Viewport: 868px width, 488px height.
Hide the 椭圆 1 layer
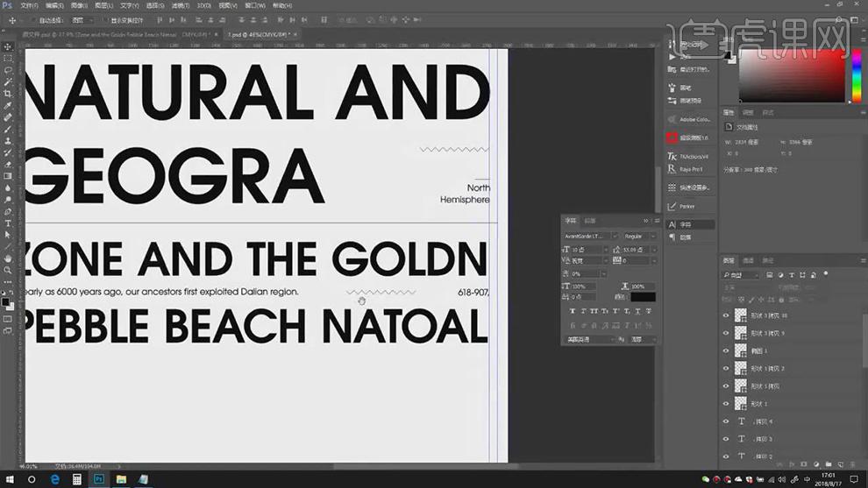(726, 350)
